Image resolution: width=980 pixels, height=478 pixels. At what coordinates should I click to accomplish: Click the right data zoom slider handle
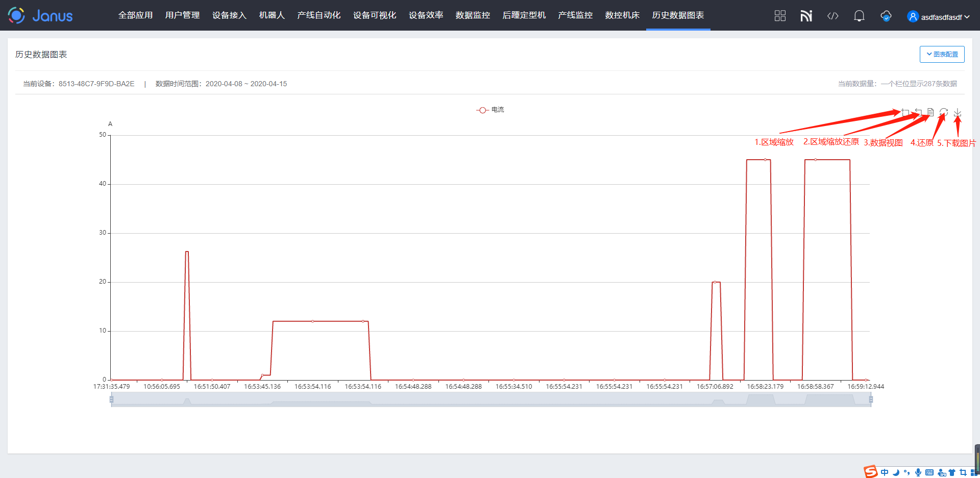tap(871, 399)
